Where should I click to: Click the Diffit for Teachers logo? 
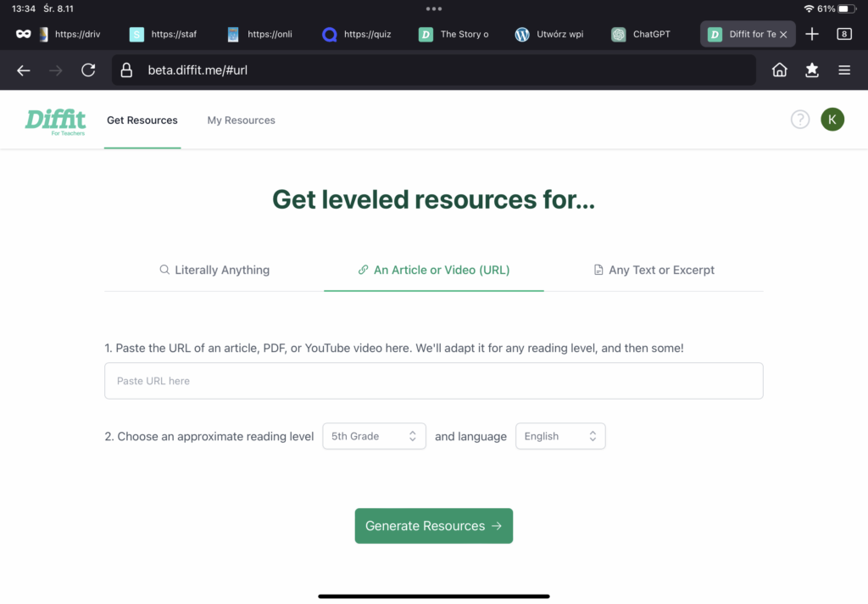tap(55, 120)
